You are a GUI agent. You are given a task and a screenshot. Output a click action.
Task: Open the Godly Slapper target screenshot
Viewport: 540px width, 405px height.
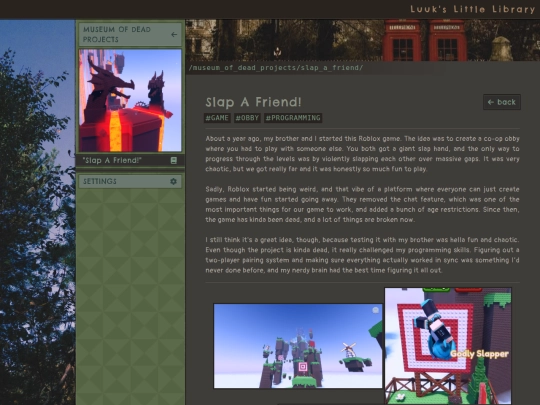click(x=448, y=346)
